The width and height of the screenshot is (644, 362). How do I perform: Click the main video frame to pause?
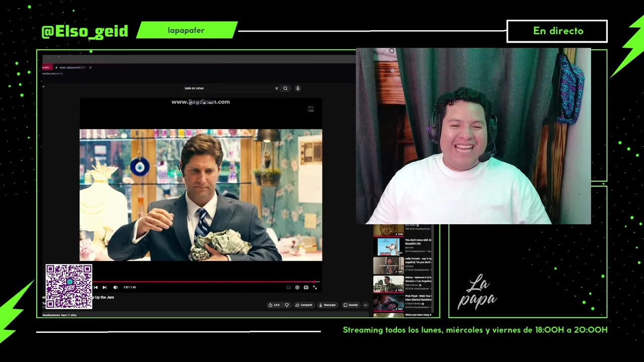[201, 195]
